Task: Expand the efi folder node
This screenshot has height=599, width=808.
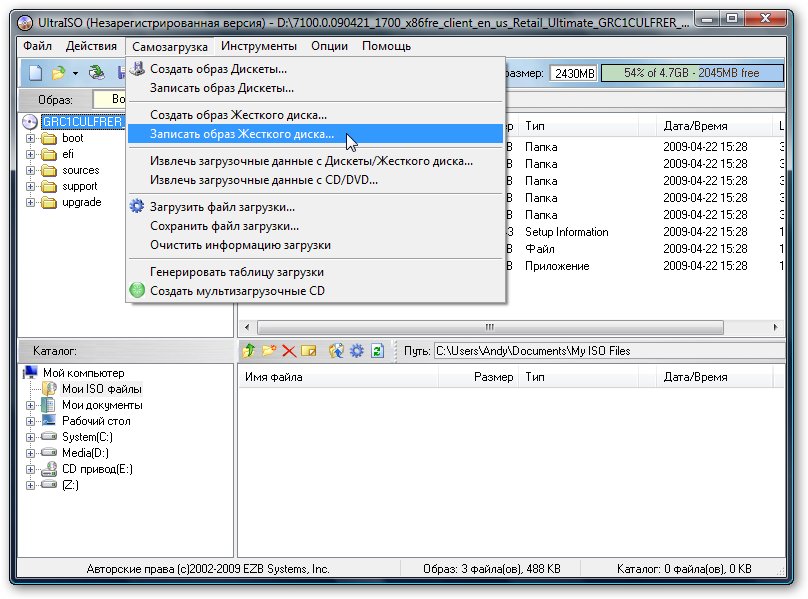Action: coord(30,154)
